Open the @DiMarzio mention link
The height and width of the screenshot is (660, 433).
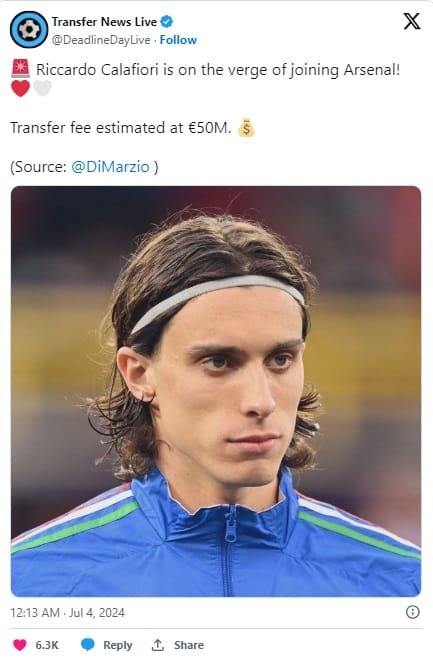coord(110,167)
